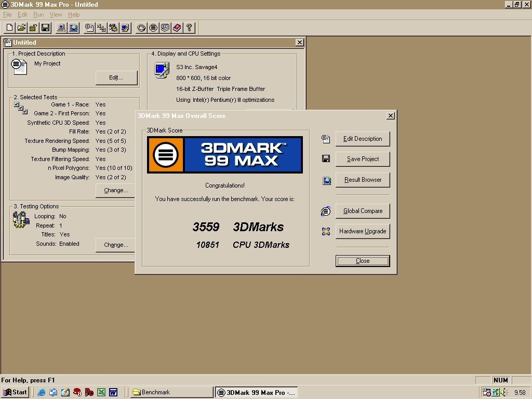The width and height of the screenshot is (532, 399).
Task: Click Change... under Testing Options
Action: pyautogui.click(x=115, y=245)
